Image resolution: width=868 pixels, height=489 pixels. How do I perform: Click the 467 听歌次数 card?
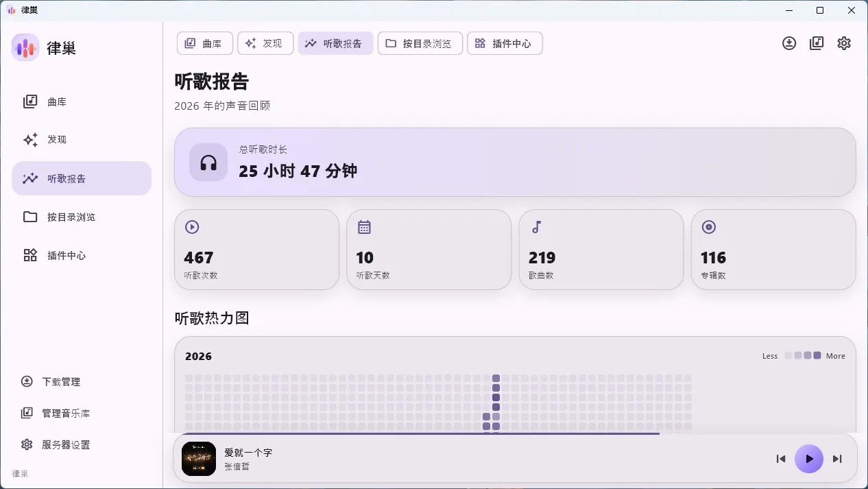point(256,250)
